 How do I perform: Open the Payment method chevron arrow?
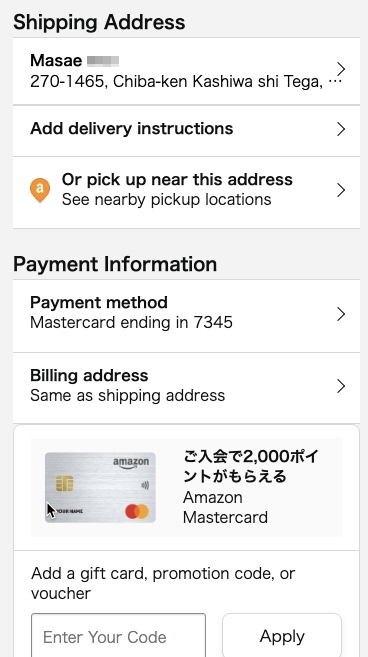click(341, 314)
